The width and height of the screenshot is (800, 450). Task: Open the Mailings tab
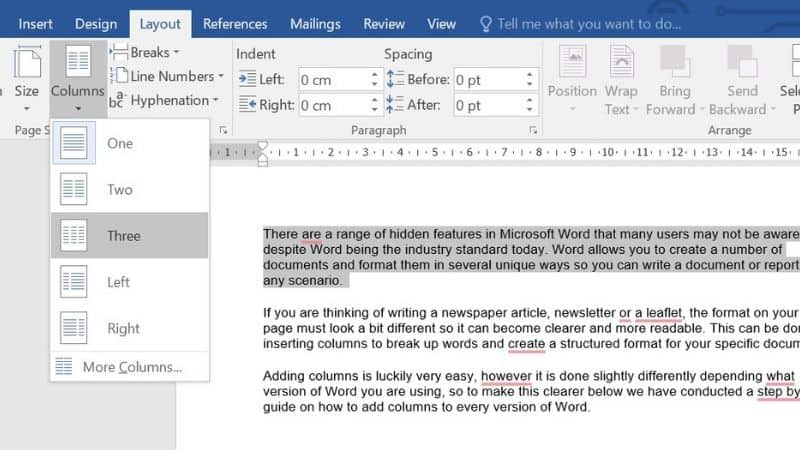pos(315,23)
